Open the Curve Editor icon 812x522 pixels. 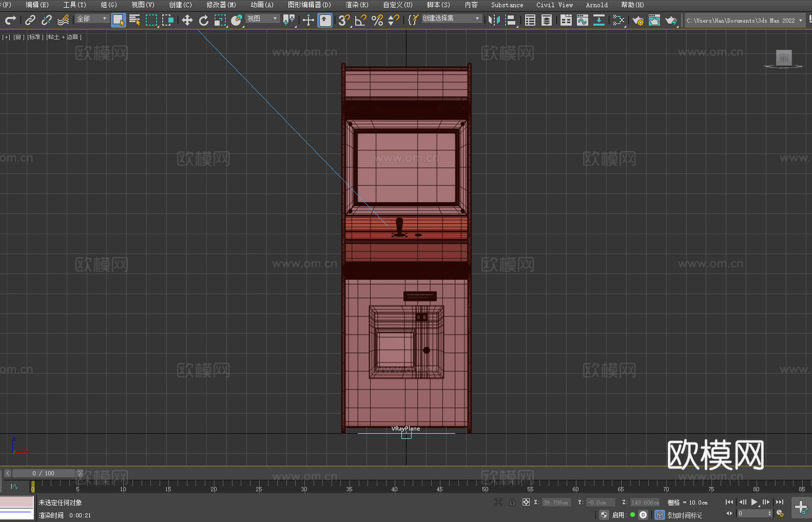pyautogui.click(x=582, y=20)
